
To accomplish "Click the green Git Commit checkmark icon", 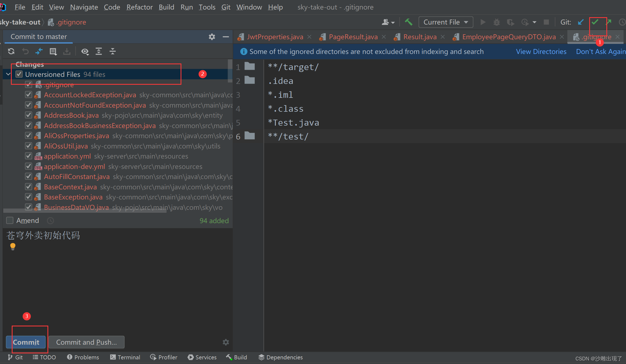I will (x=595, y=22).
